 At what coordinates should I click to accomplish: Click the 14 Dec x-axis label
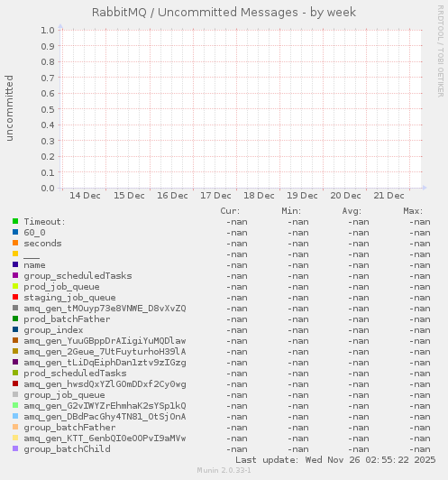click(85, 196)
